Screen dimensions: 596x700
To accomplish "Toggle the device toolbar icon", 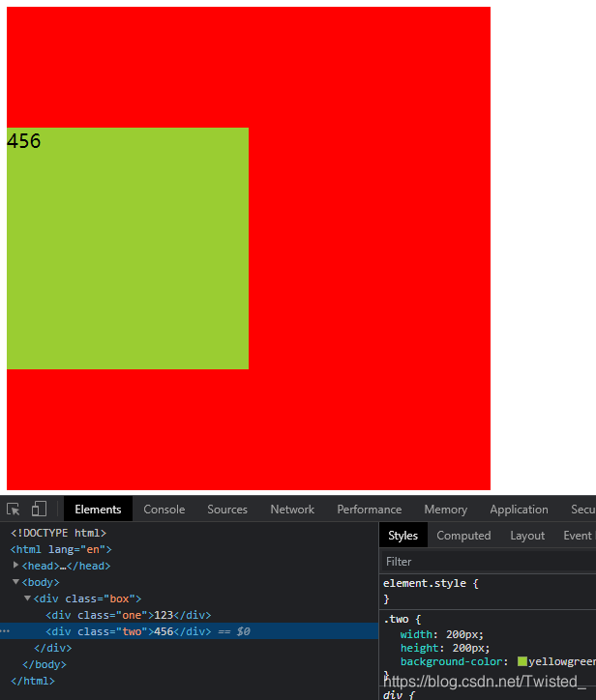I will pyautogui.click(x=39, y=509).
